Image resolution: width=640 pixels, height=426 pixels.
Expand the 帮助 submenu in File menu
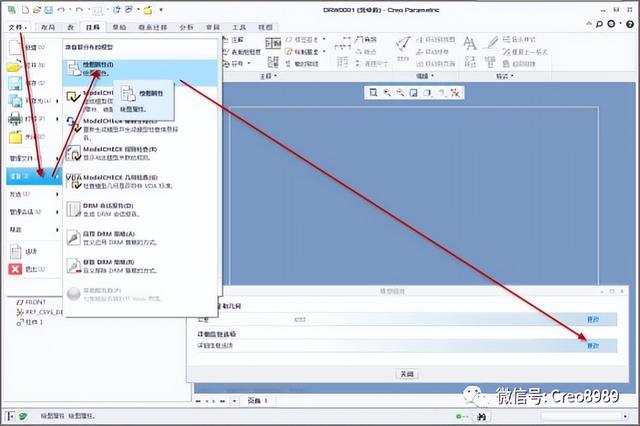pyautogui.click(x=33, y=230)
